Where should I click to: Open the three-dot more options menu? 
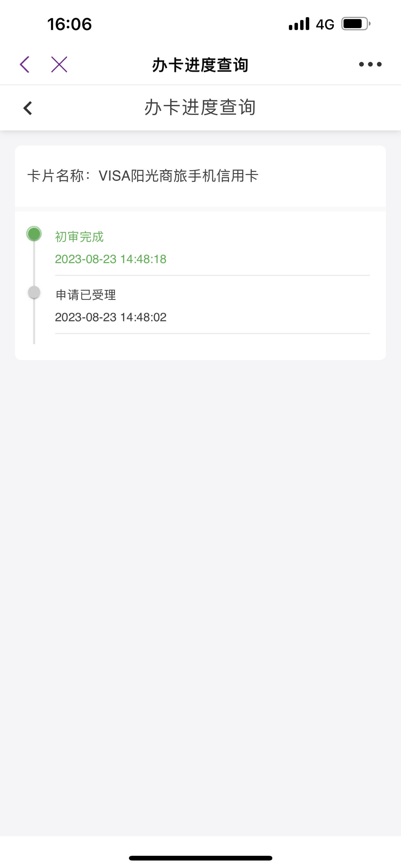(370, 64)
